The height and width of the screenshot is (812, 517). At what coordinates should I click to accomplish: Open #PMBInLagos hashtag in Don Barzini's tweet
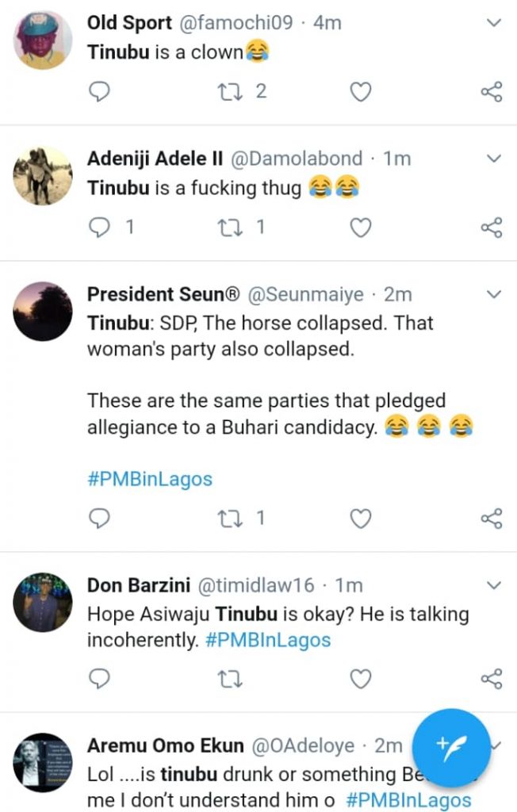coord(268,640)
